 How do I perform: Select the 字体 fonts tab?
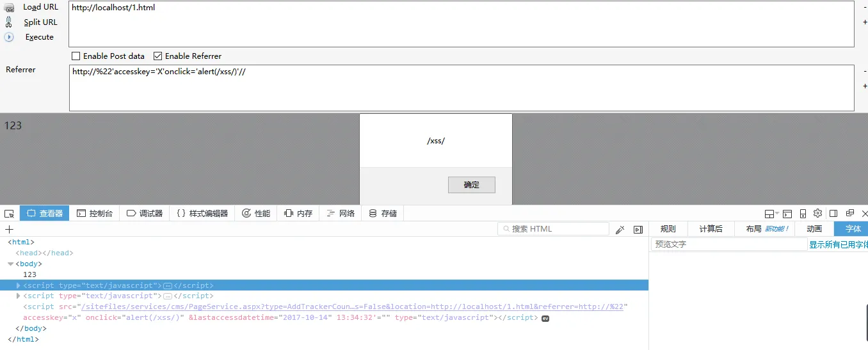pyautogui.click(x=853, y=229)
